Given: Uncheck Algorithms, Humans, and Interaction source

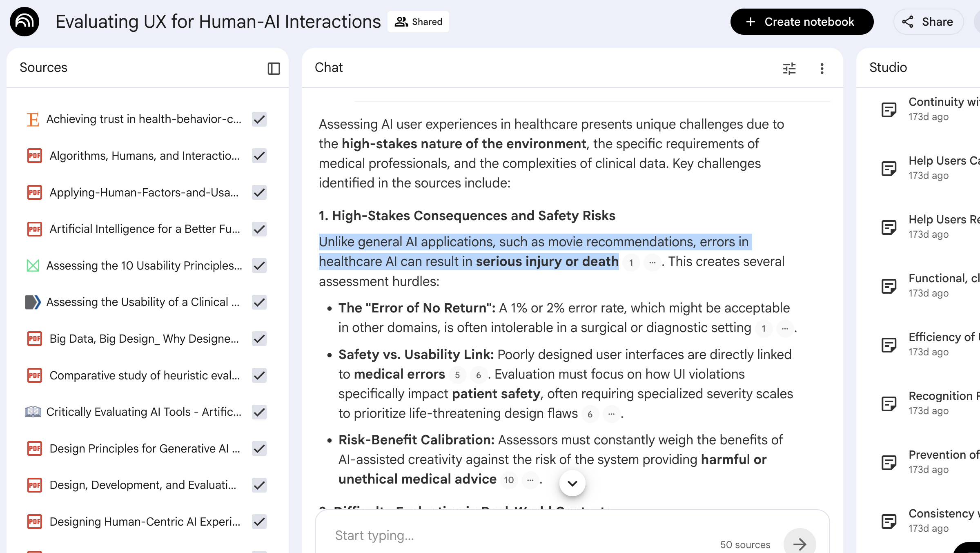Looking at the screenshot, I should pyautogui.click(x=259, y=156).
